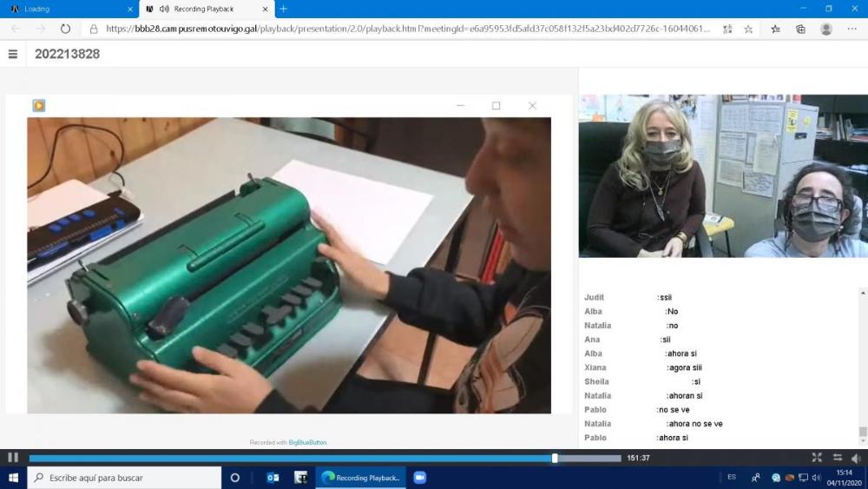Open the Favorites list icon
Screen dimensions: 868x489
(x=775, y=29)
